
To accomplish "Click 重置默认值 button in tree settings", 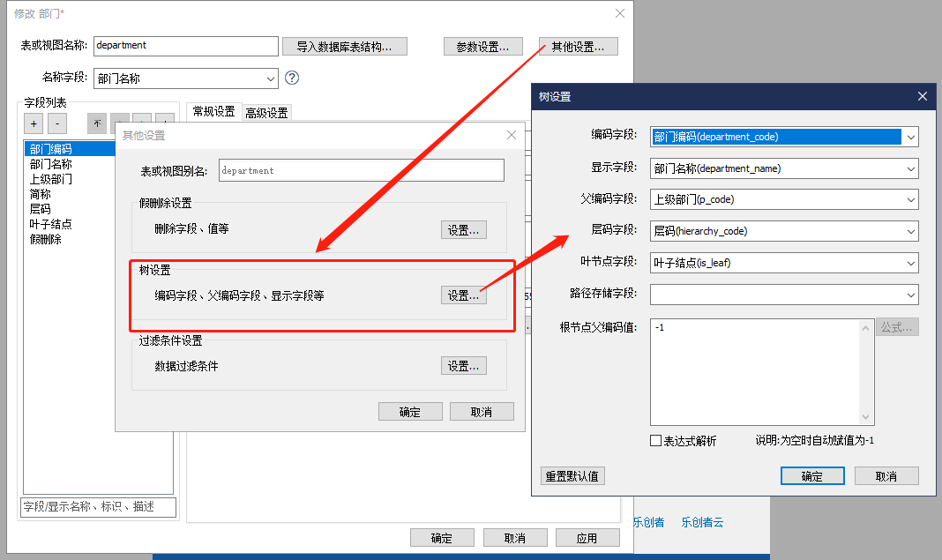I will click(572, 476).
